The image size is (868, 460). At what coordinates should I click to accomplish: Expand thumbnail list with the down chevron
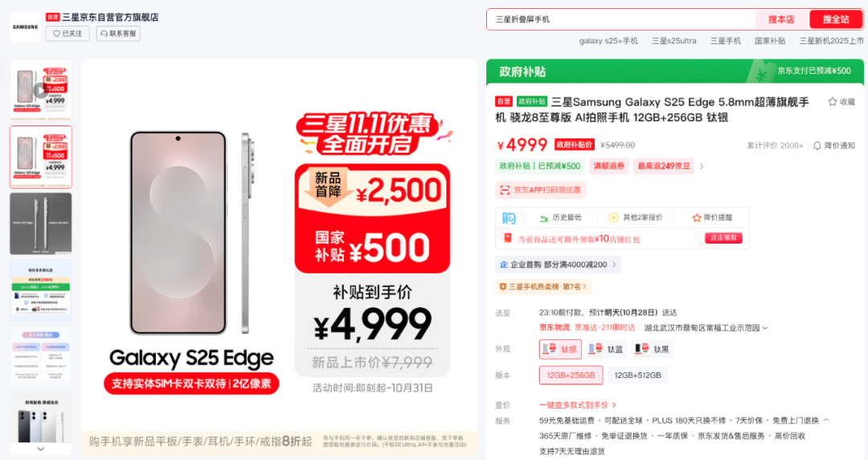pyautogui.click(x=40, y=449)
